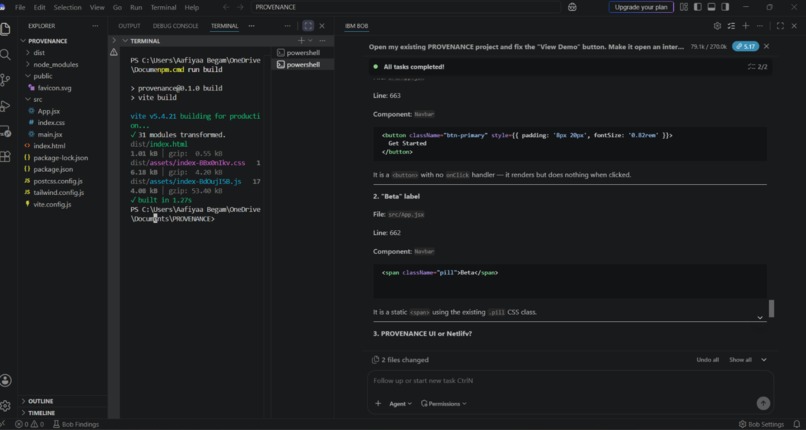Select the second powershell terminal

(x=303, y=64)
